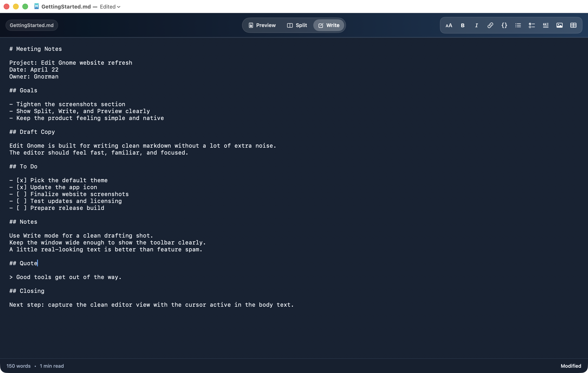Click '[x] Update the app icon' item
Image resolution: width=588 pixels, height=373 pixels.
click(53, 187)
